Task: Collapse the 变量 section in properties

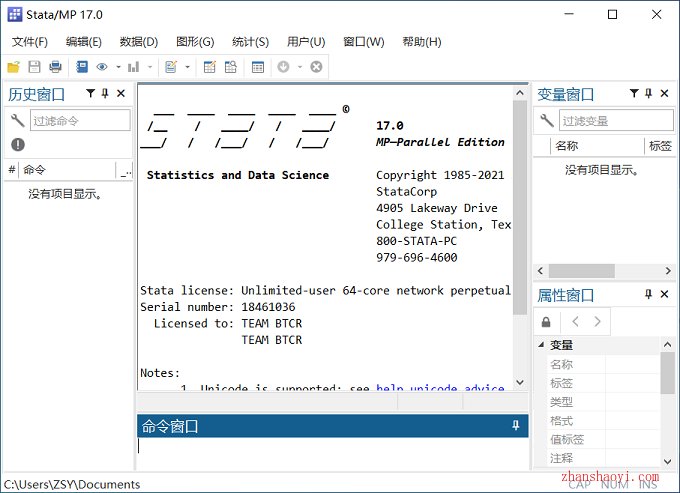Action: pos(541,345)
